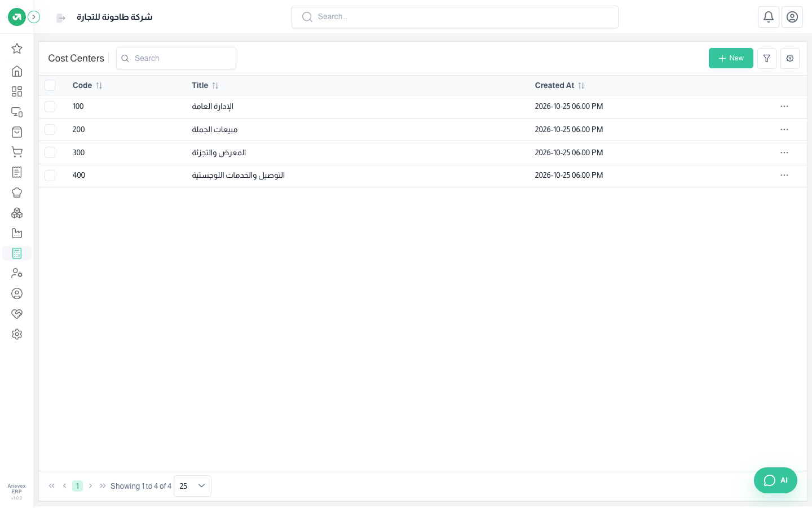Open the rows-per-page dropdown showing 25
This screenshot has height=508, width=812.
(192, 486)
